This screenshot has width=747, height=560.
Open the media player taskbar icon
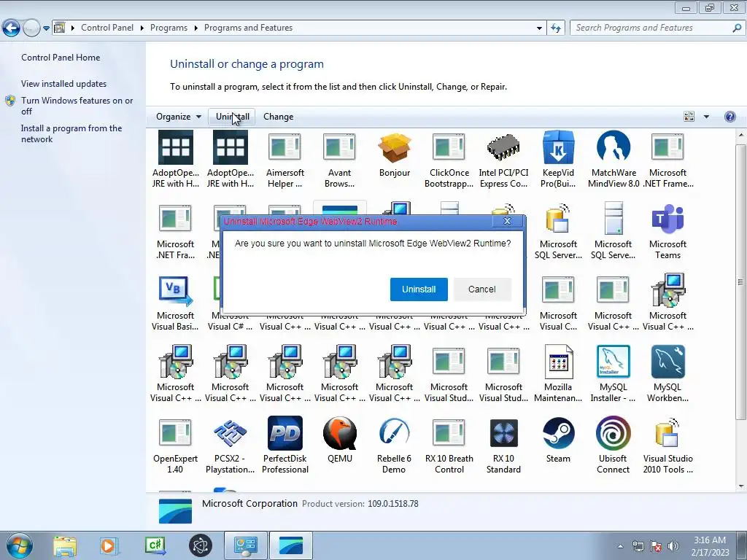[109, 545]
